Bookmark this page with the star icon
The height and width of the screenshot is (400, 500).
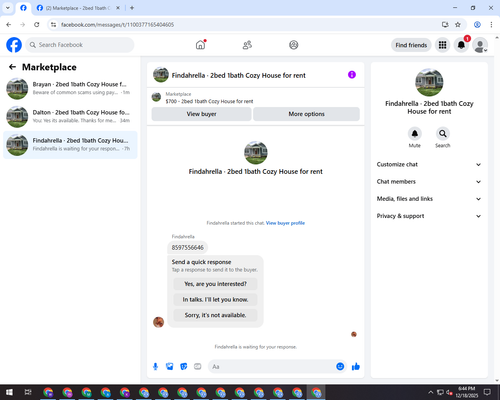click(x=458, y=25)
